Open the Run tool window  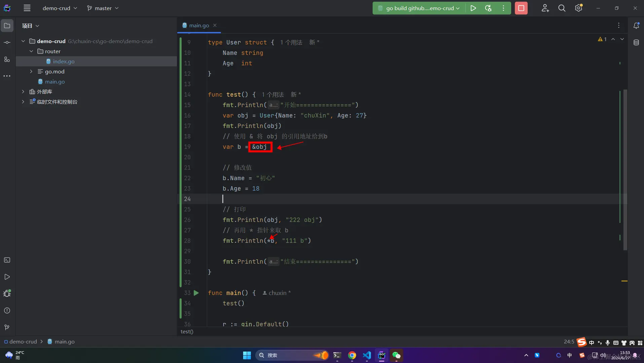pyautogui.click(x=7, y=277)
